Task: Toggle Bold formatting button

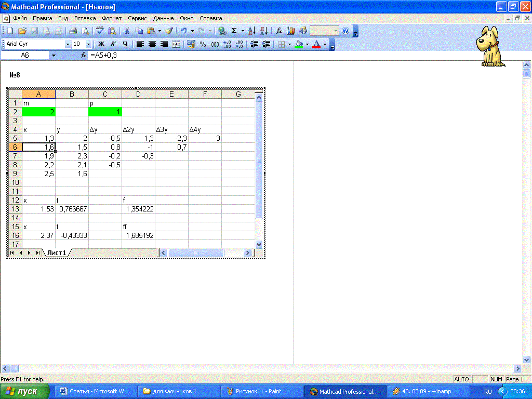Action: (101, 44)
